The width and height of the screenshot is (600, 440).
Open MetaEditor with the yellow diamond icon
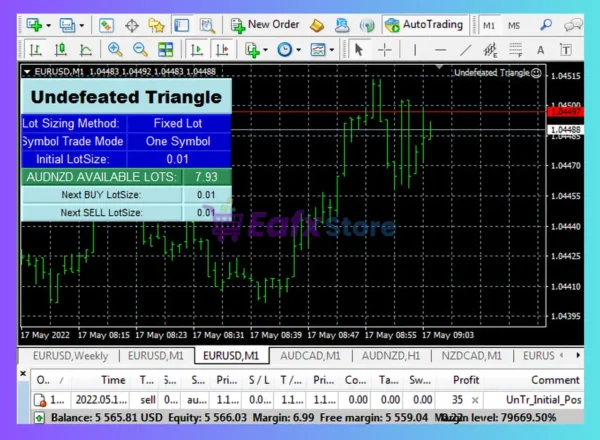coord(317,26)
